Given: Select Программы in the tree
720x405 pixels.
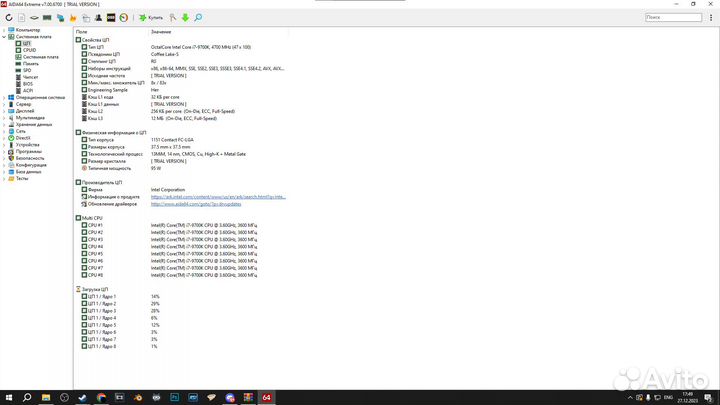Looking at the screenshot, I should [x=28, y=151].
